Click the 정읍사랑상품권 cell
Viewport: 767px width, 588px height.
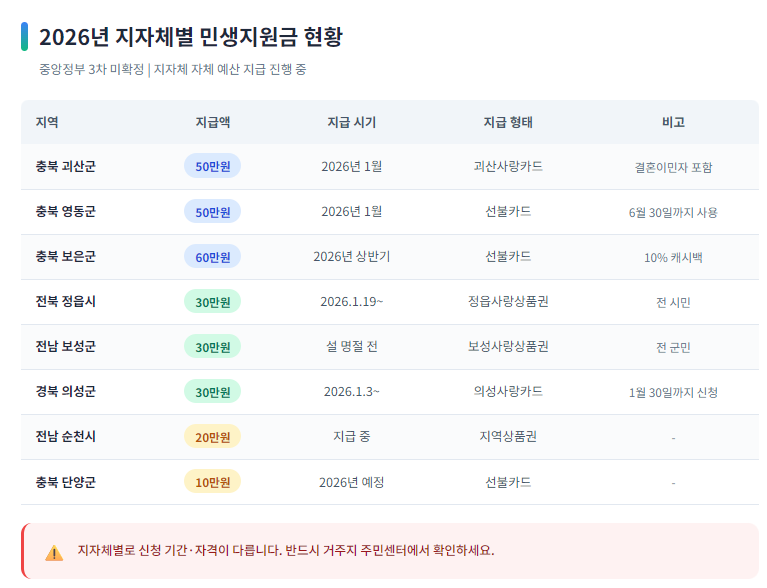(x=508, y=301)
